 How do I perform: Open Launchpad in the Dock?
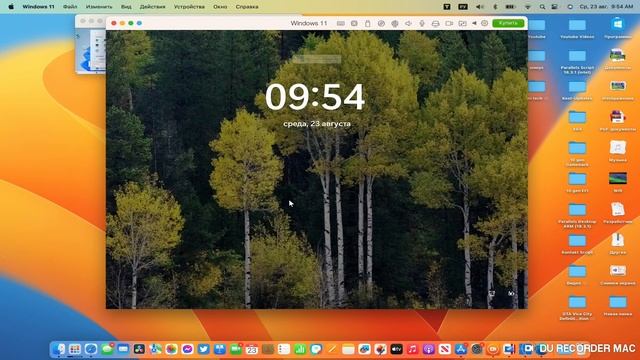[75, 349]
